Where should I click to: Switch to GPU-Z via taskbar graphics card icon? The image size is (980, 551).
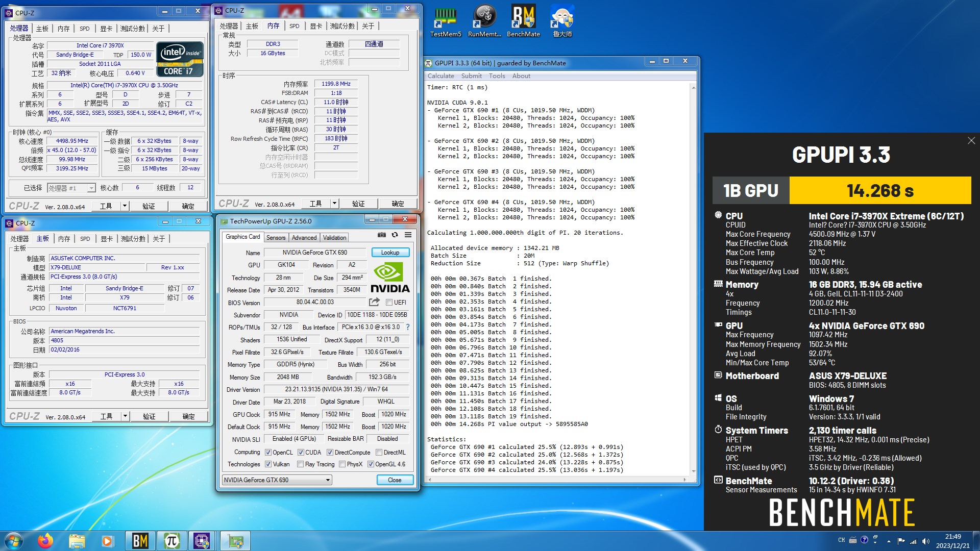coord(235,541)
